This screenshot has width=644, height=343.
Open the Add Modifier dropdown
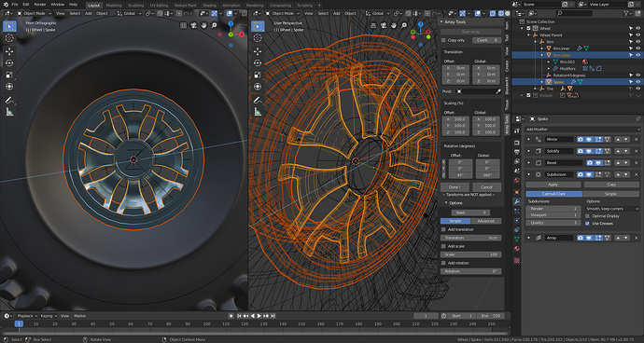tap(582, 130)
